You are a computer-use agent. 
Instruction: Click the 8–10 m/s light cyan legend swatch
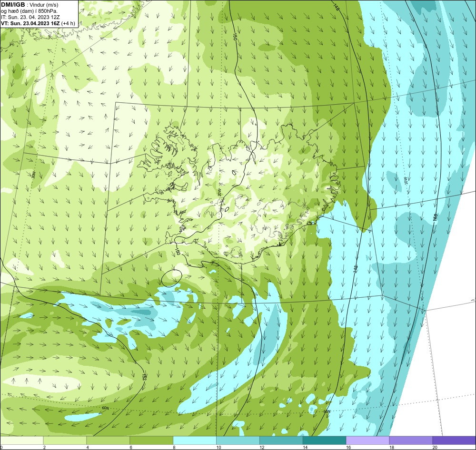195,440
